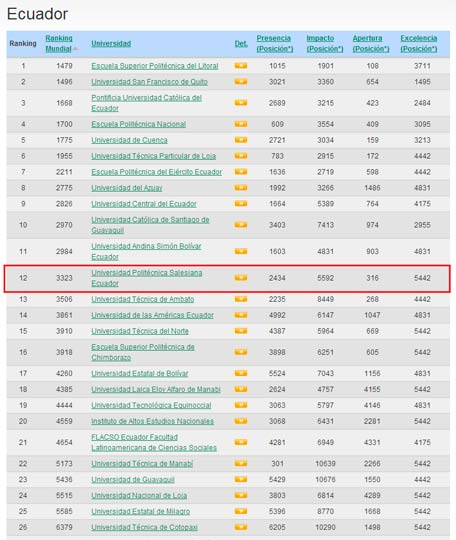Open Pontificia Universidad Católica del Ecuador link
This screenshot has width=456, height=540.
click(x=146, y=103)
